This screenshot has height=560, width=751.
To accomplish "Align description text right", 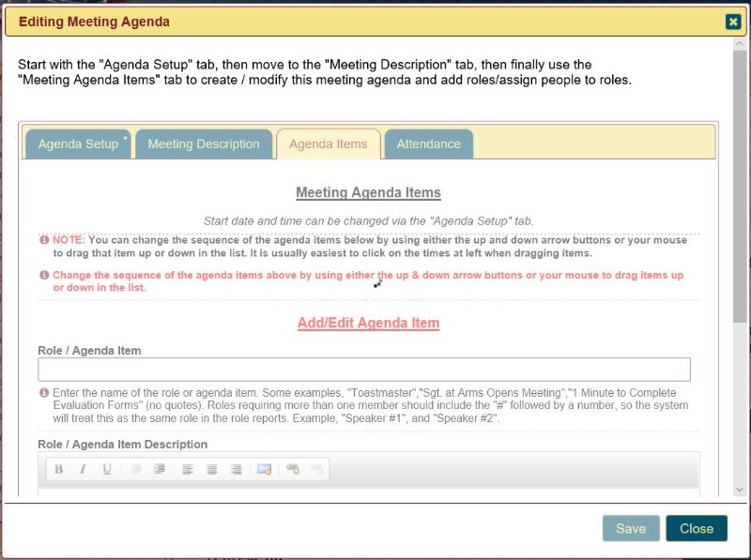I will click(x=236, y=469).
